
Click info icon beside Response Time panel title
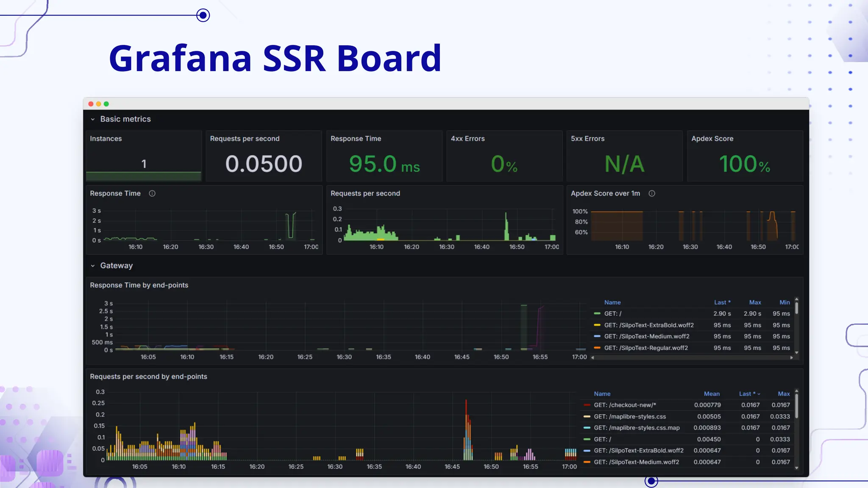[x=152, y=194]
